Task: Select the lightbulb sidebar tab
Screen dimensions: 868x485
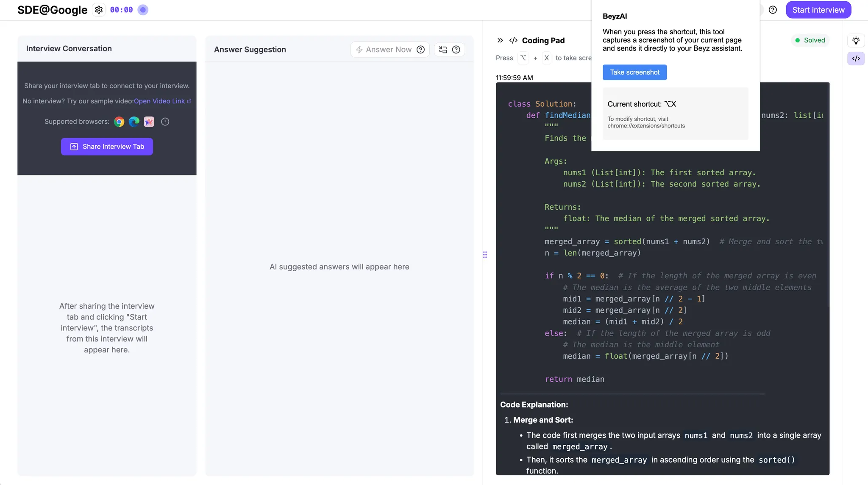Action: [856, 41]
